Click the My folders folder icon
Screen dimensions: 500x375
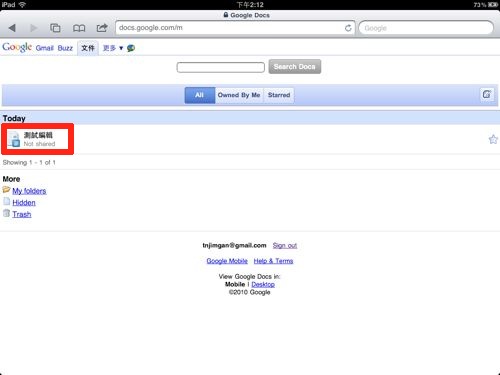(x=6, y=190)
